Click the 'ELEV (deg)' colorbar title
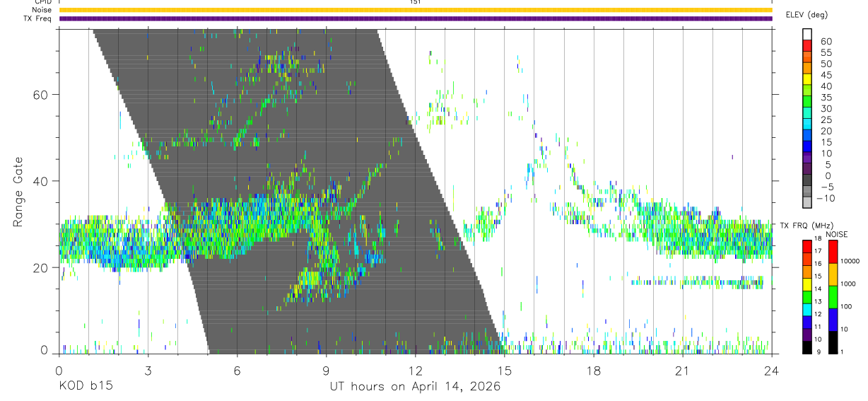Screen dimensions: 868x401 (x=808, y=15)
